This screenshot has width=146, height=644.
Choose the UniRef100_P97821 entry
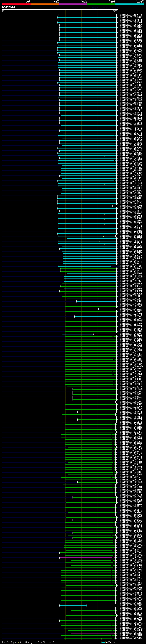pyautogui.click(x=131, y=590)
